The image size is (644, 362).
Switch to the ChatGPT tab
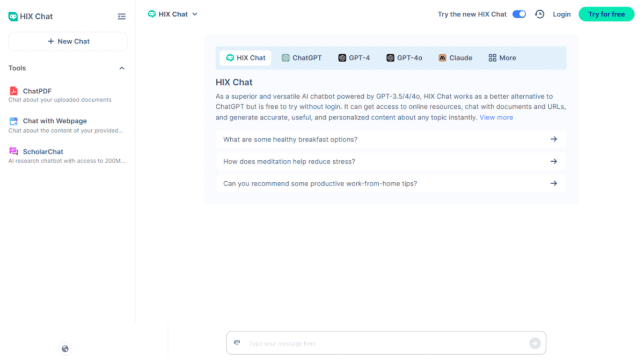coord(302,57)
